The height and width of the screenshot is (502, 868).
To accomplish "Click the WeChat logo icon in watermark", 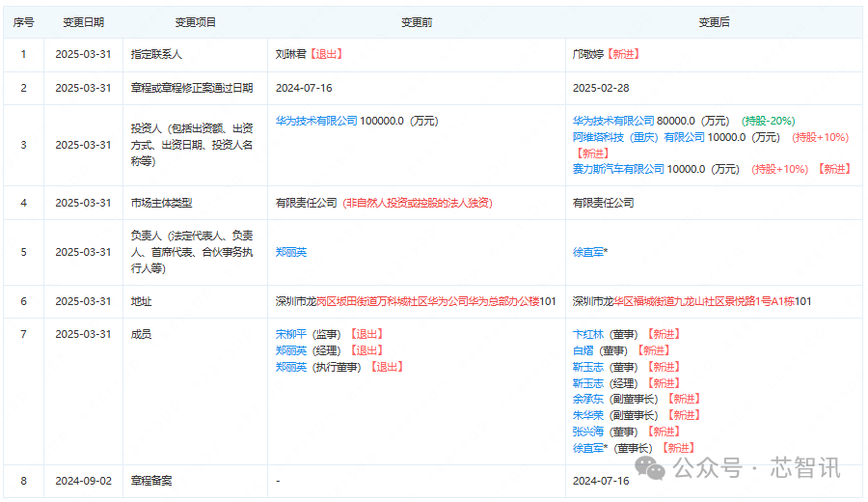I will click(650, 468).
